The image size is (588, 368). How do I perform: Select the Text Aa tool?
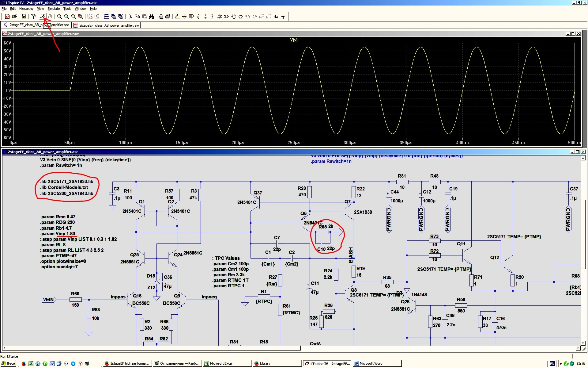tap(276, 16)
